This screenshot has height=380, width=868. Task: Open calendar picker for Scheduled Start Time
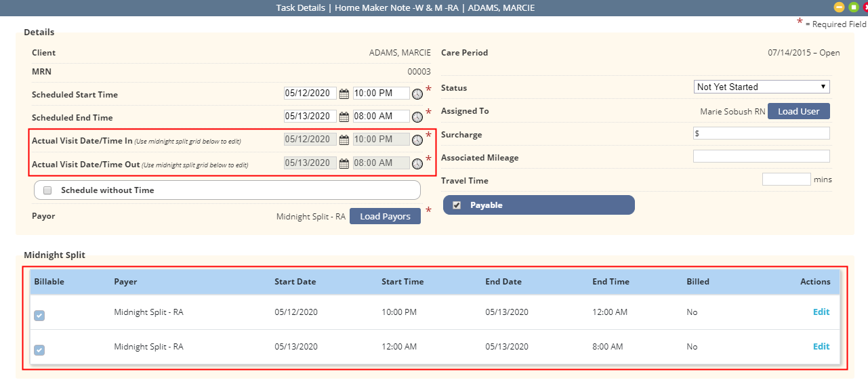tap(344, 93)
